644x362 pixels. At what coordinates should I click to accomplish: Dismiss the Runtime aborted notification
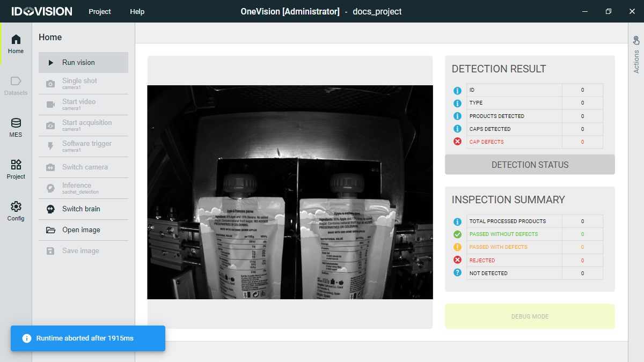(87, 338)
